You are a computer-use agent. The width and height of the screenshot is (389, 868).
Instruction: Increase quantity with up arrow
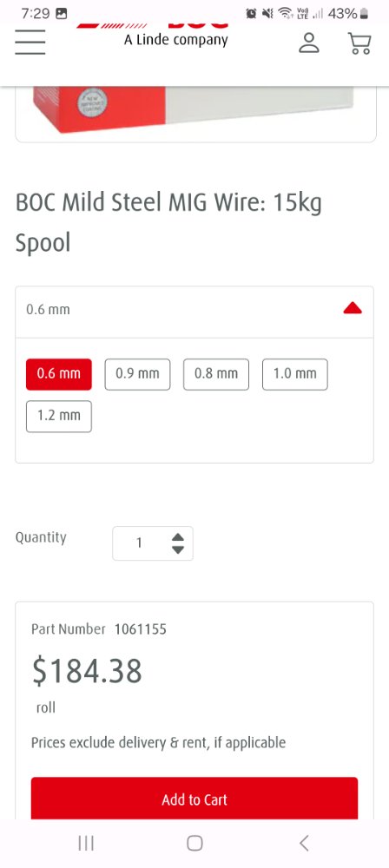tap(177, 537)
